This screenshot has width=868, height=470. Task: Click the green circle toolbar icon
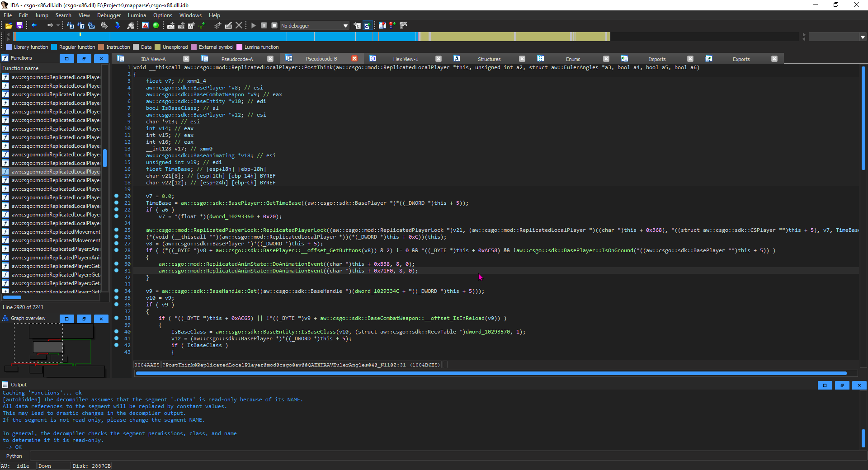tap(156, 26)
